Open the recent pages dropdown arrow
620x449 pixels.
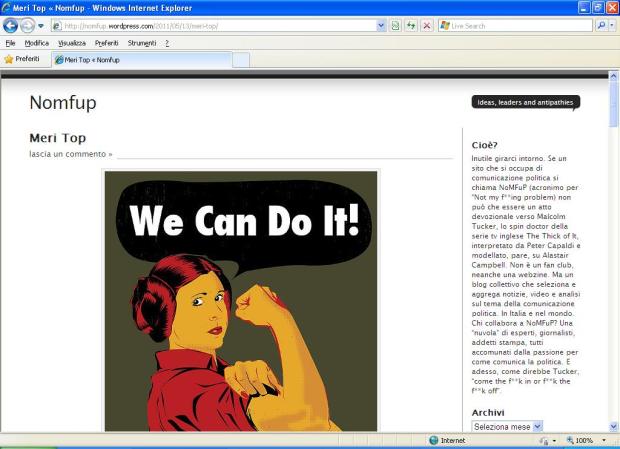[x=41, y=26]
